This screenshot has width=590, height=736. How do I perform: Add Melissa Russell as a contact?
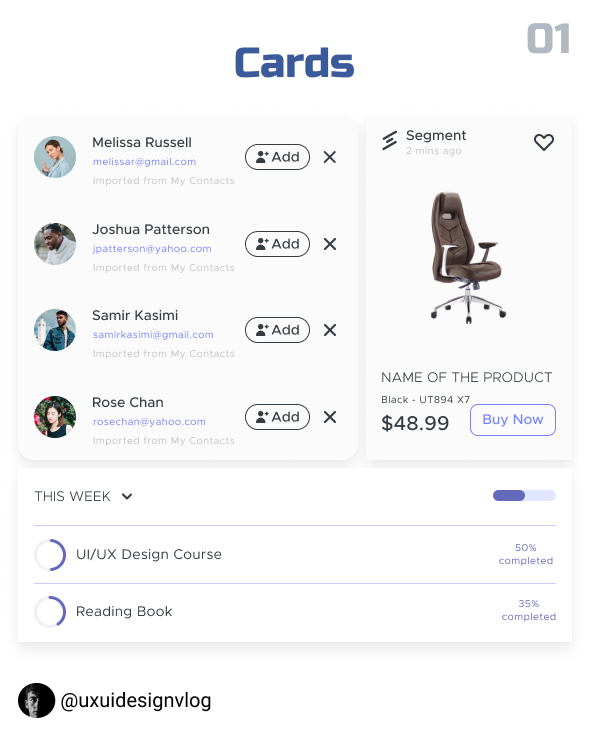pos(277,157)
